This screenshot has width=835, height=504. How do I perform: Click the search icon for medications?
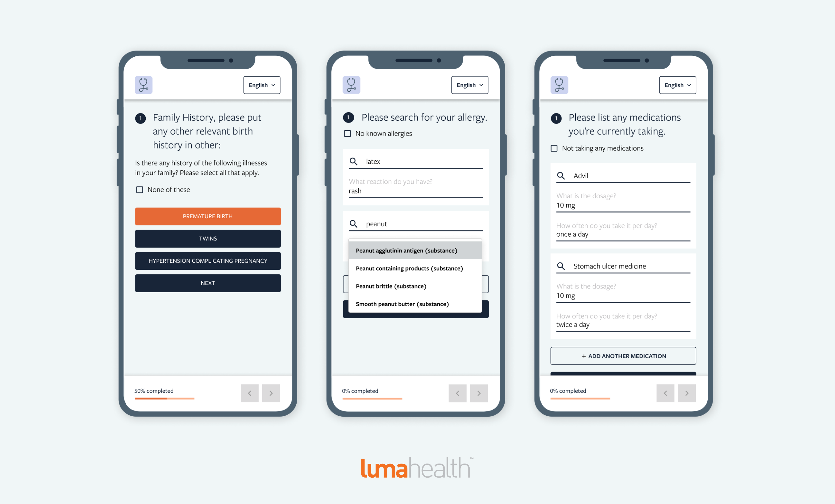coord(561,175)
